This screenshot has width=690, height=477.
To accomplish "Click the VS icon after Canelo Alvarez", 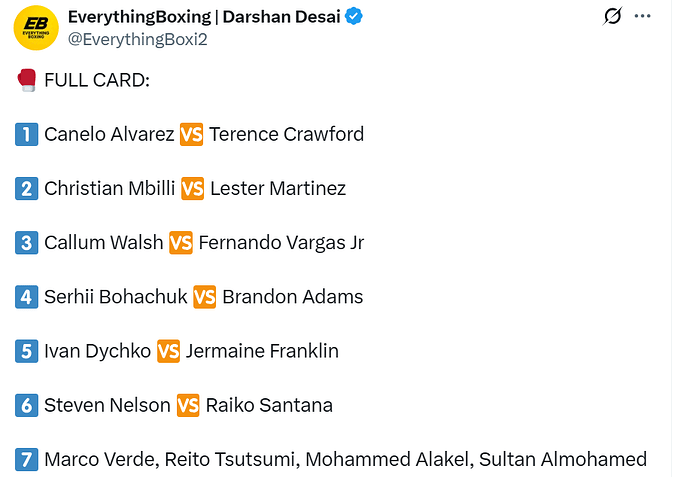I will (x=191, y=134).
